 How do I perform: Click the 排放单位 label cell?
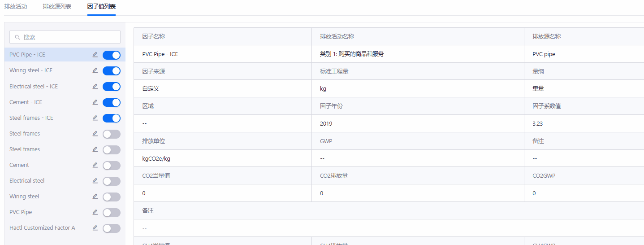click(223, 141)
